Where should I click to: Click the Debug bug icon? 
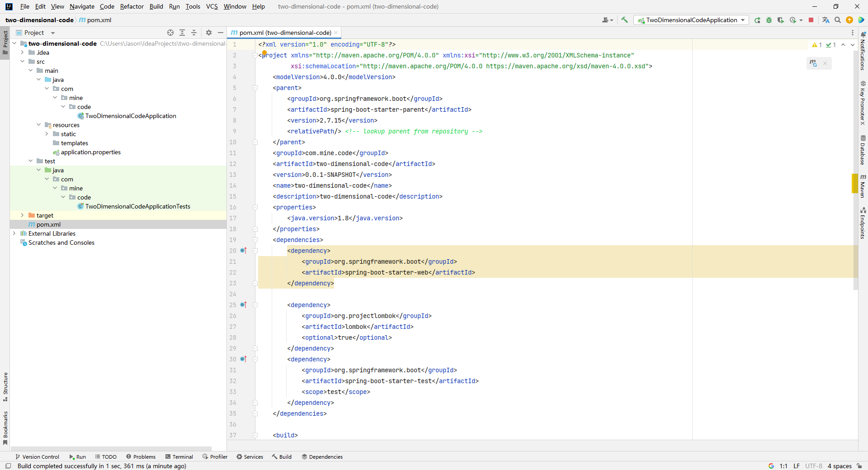pos(769,20)
